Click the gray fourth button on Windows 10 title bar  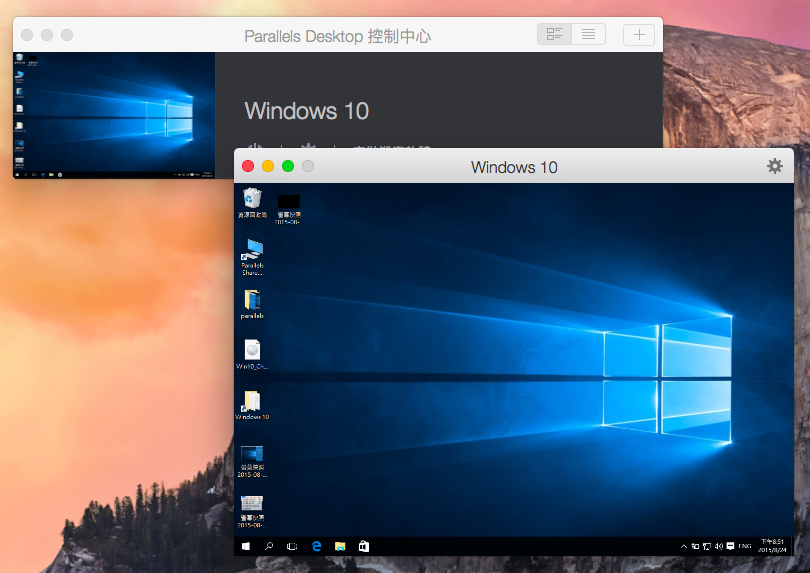click(x=308, y=166)
